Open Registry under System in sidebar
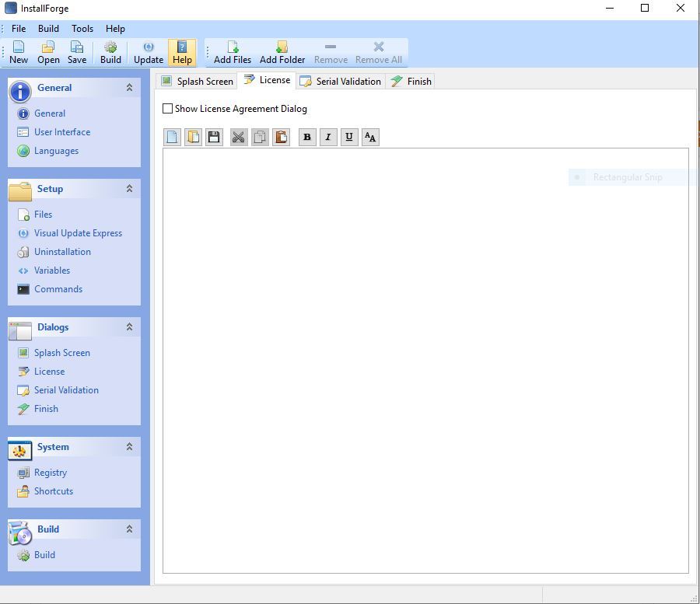The height and width of the screenshot is (604, 700). click(x=51, y=473)
